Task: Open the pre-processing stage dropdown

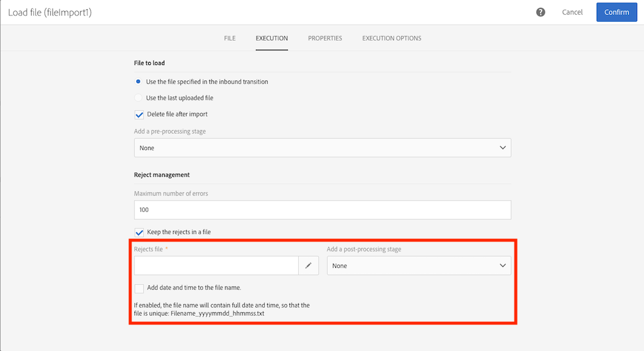Action: click(x=322, y=148)
